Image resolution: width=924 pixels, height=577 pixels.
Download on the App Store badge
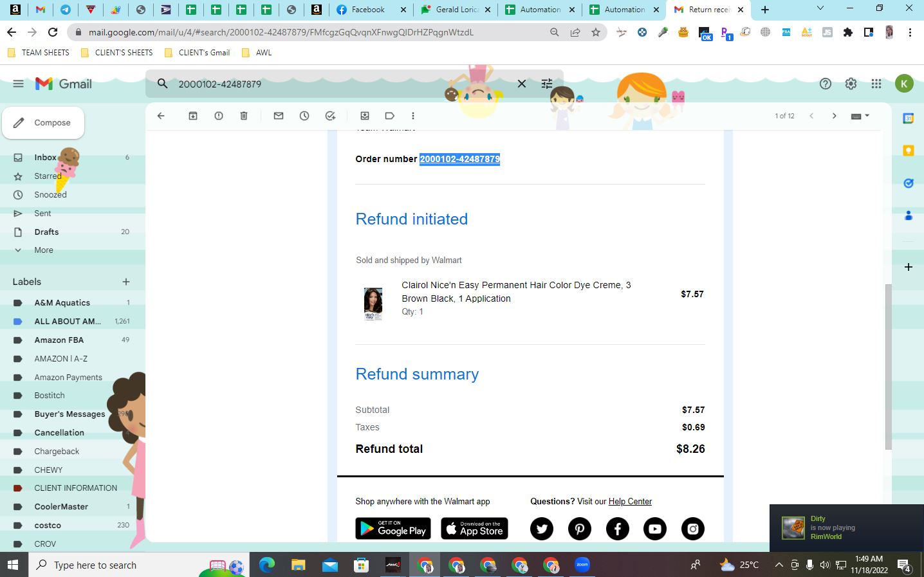[x=474, y=529]
